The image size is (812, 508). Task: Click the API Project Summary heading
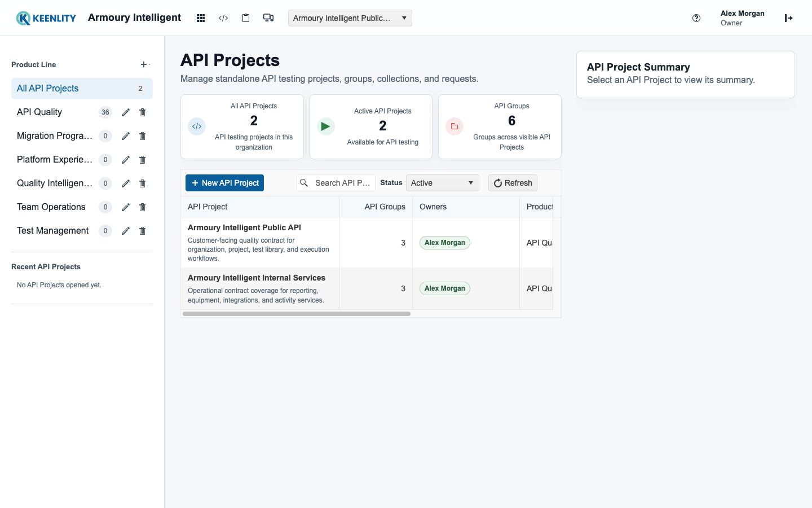pos(638,67)
